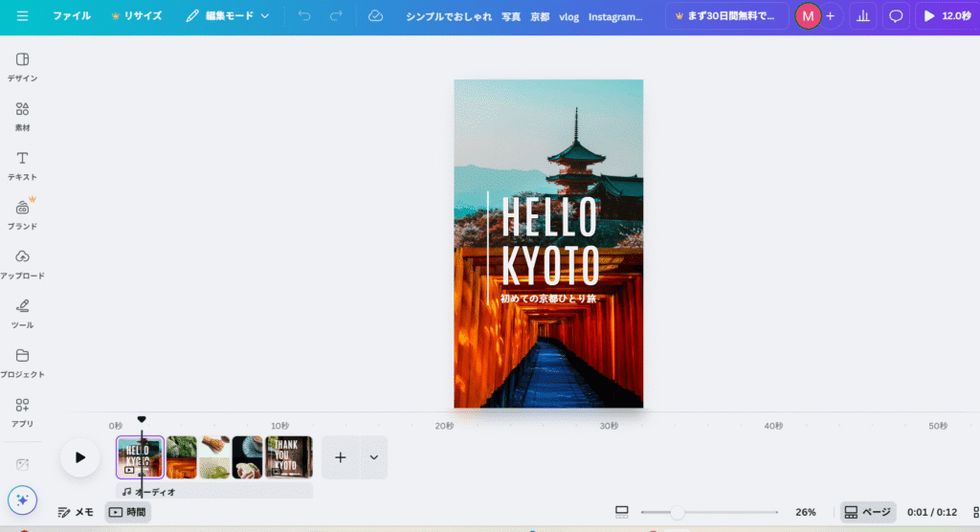This screenshot has width=980, height=532.
Task: Check cloud save status icon
Action: 375,16
